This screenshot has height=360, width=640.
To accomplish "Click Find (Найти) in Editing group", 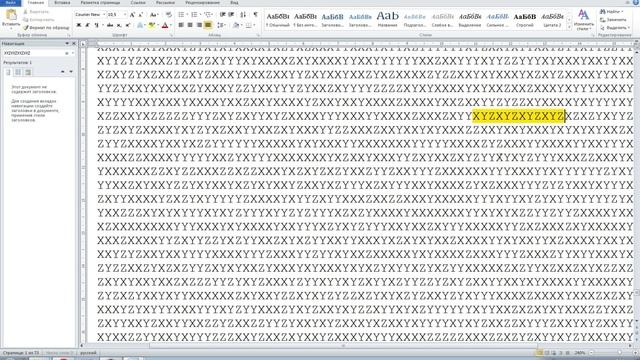I will [611, 11].
